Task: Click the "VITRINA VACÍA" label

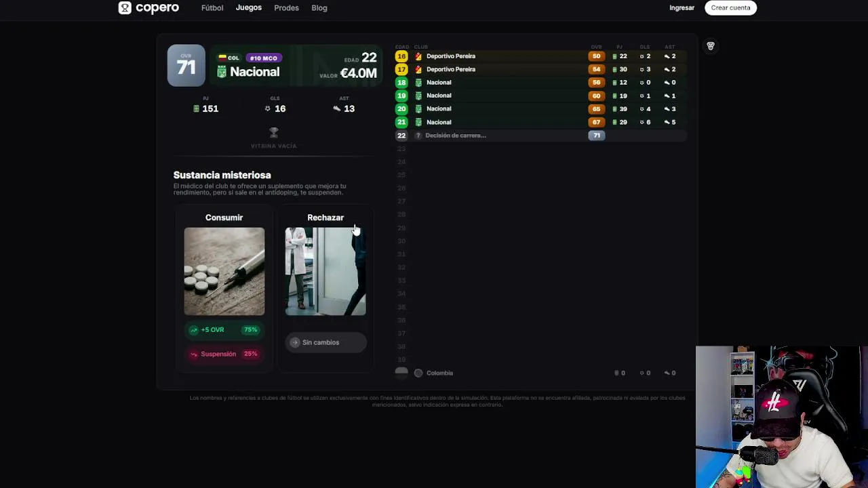Action: [274, 146]
